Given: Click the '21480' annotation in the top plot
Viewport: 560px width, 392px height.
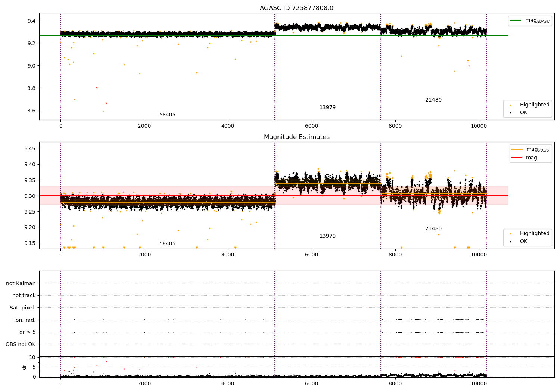Looking at the screenshot, I should [x=433, y=100].
